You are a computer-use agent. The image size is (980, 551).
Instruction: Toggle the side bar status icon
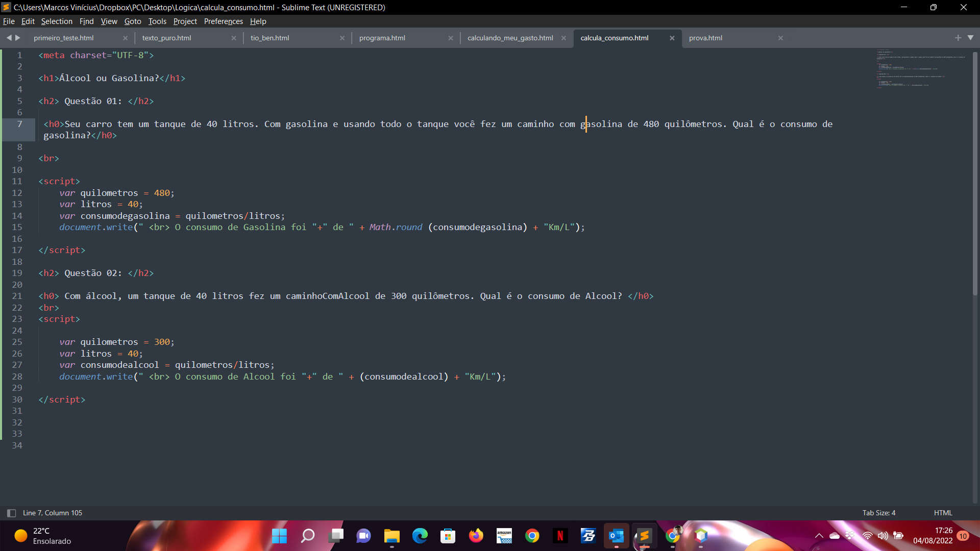pos(11,513)
